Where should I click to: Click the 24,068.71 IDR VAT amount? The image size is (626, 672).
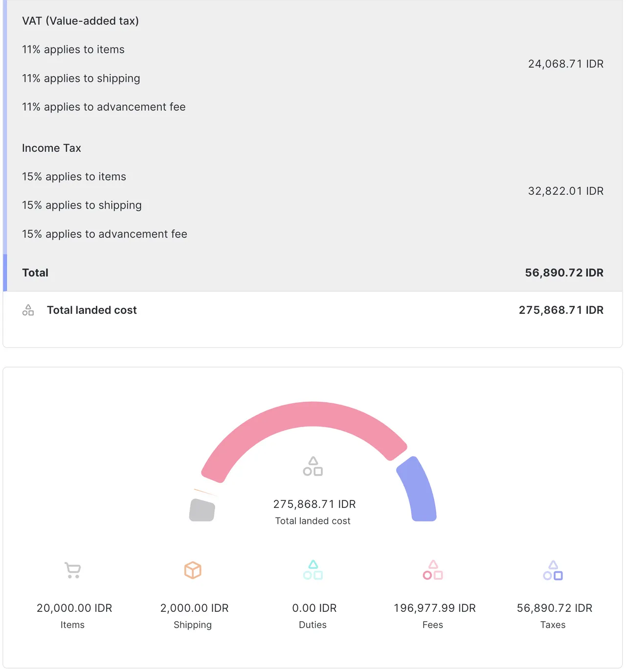click(565, 64)
